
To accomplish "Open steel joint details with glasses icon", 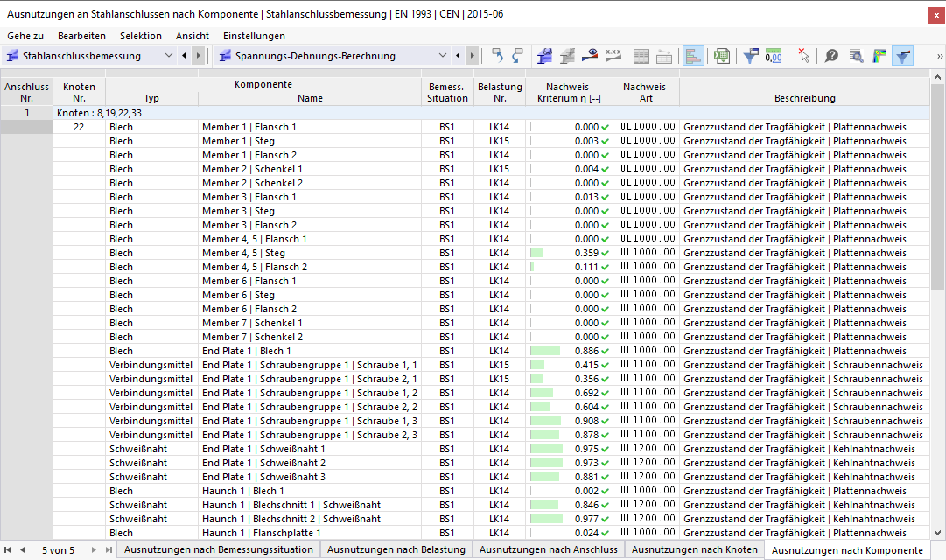I will (544, 56).
